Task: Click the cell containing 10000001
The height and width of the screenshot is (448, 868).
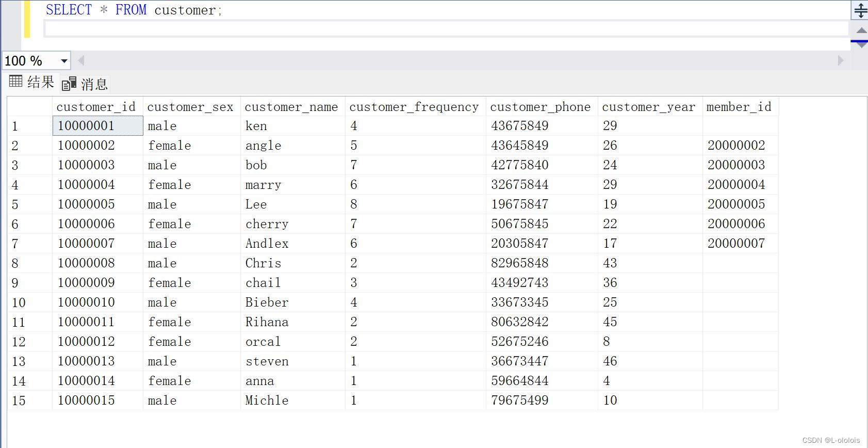Action: pos(97,126)
